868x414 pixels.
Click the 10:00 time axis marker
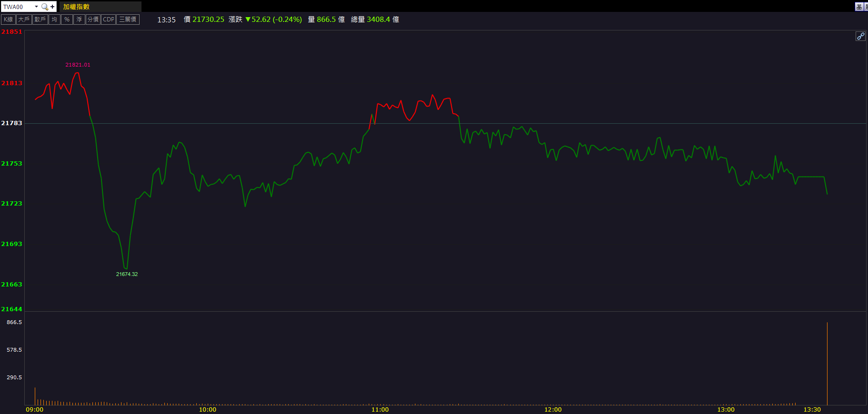click(207, 410)
